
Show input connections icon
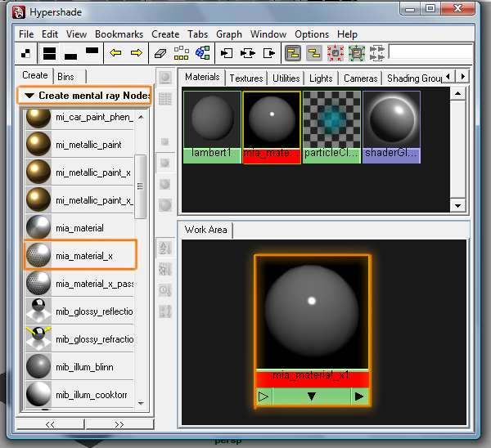click(x=227, y=53)
